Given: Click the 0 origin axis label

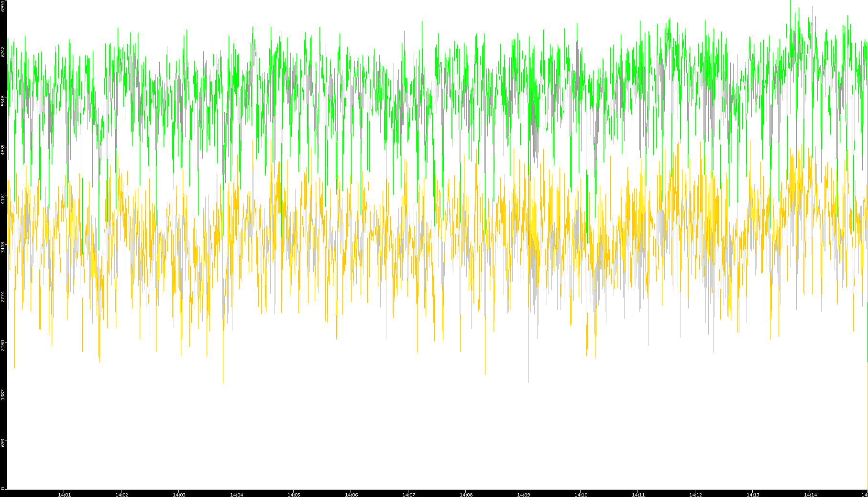Looking at the screenshot, I should click(x=2, y=488).
